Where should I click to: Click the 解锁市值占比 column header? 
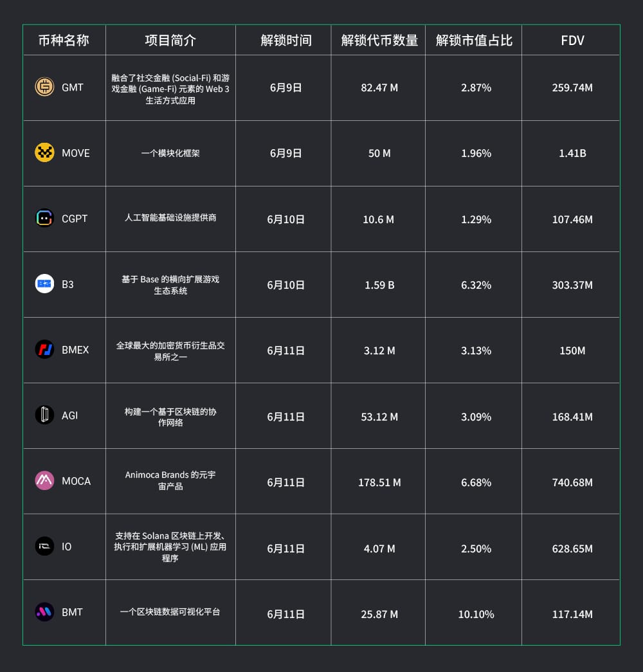click(475, 41)
